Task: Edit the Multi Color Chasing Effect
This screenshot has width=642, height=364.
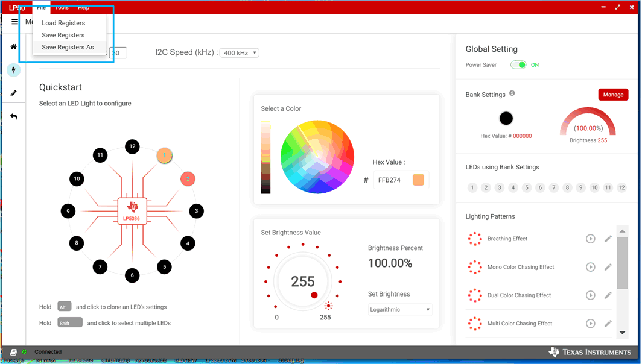Action: pyautogui.click(x=608, y=324)
